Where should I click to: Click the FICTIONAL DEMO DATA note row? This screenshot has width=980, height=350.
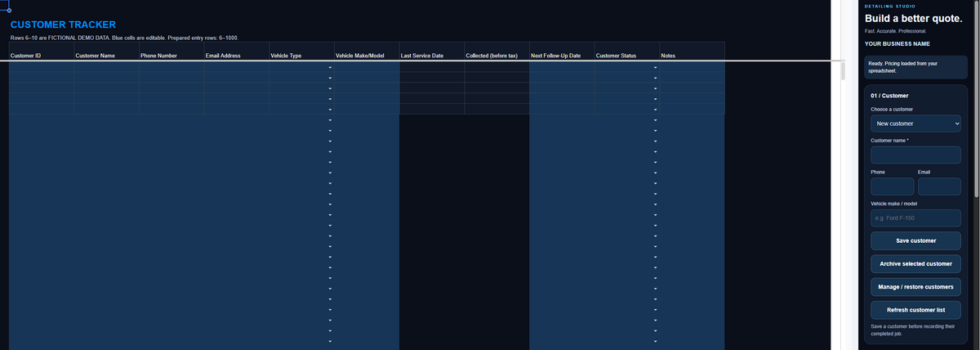(x=124, y=38)
